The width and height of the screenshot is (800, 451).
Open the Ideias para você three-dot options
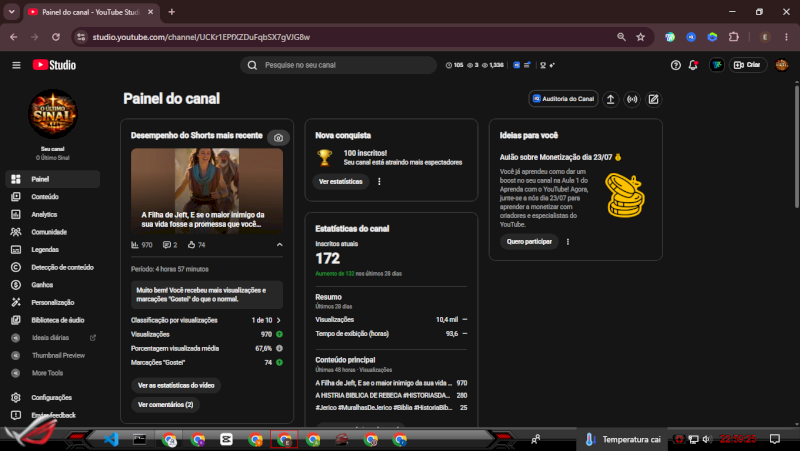pos(568,242)
